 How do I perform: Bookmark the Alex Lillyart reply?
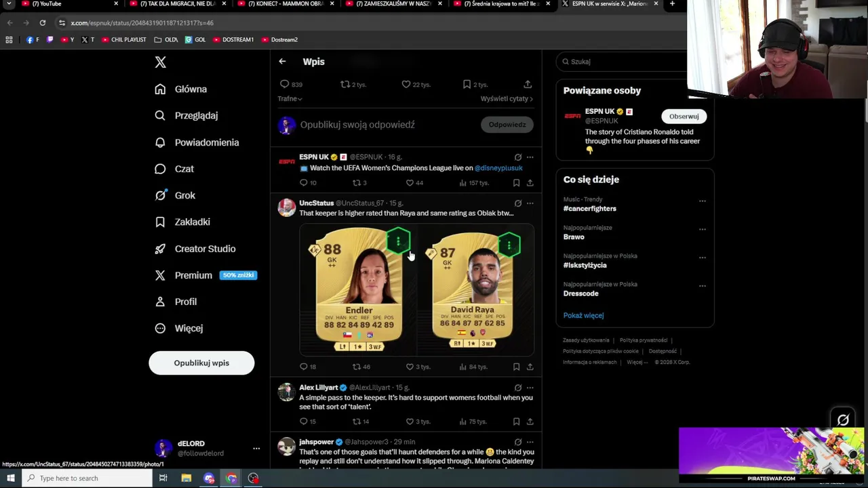(516, 422)
